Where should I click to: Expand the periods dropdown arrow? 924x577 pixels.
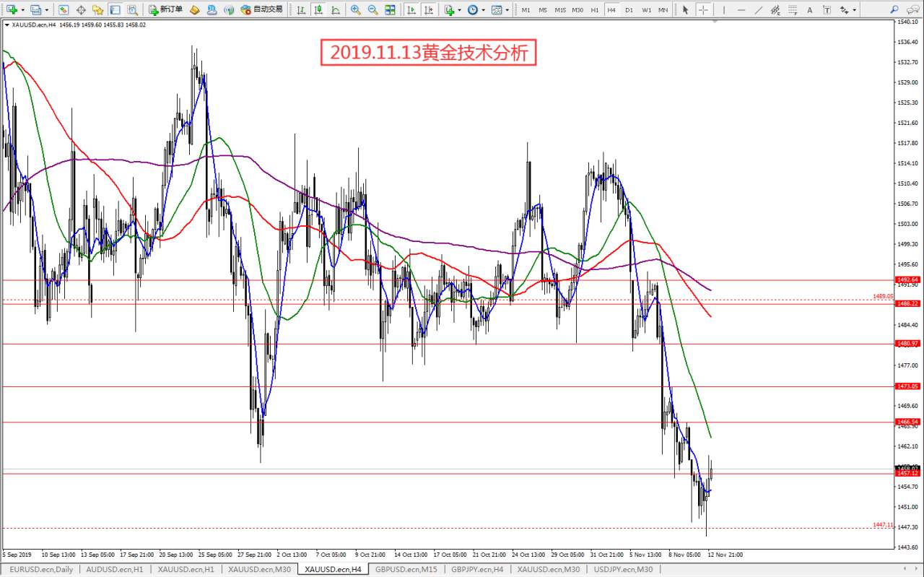pos(482,9)
